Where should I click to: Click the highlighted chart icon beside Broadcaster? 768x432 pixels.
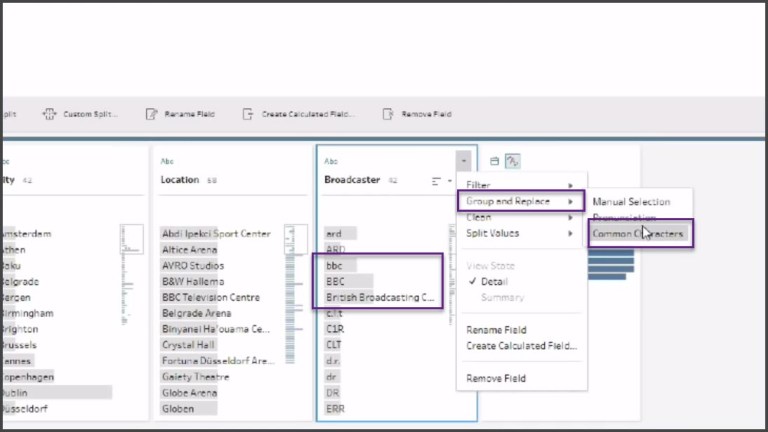click(512, 161)
